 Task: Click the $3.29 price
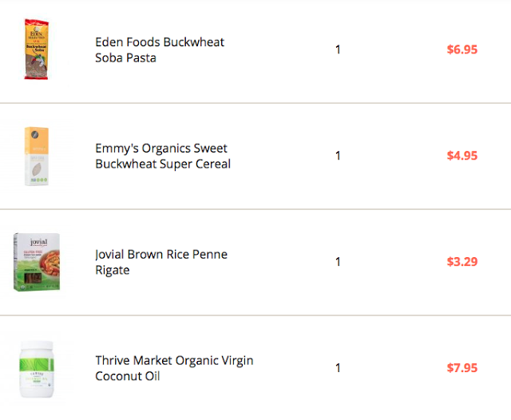[x=462, y=262]
